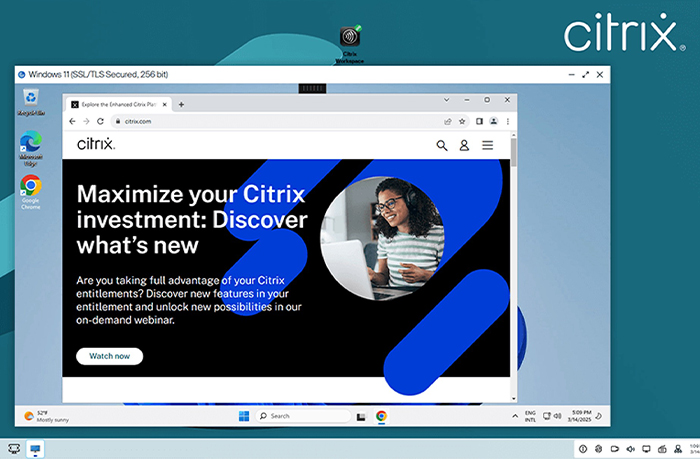Go forward in Chrome browser
The width and height of the screenshot is (700, 459).
click(86, 121)
